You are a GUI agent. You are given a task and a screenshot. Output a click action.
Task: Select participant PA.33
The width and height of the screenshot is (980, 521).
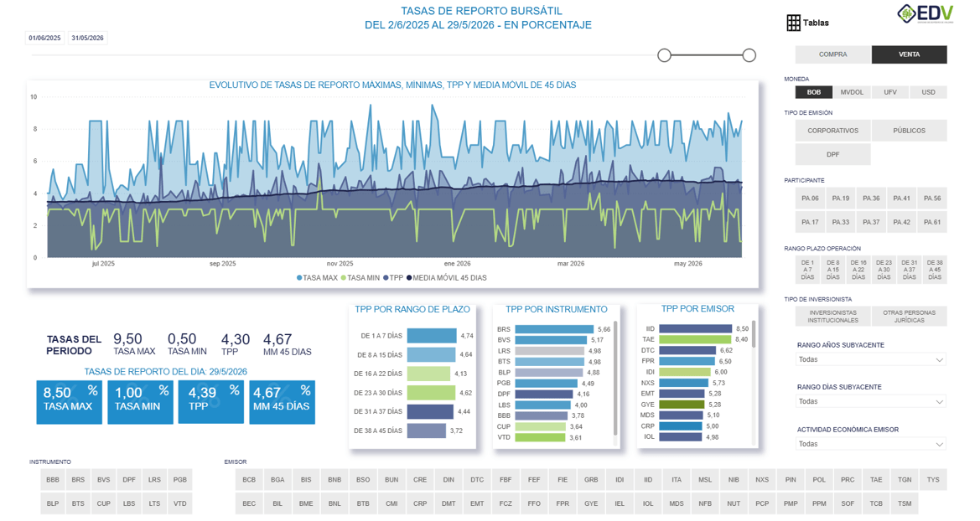pos(841,222)
